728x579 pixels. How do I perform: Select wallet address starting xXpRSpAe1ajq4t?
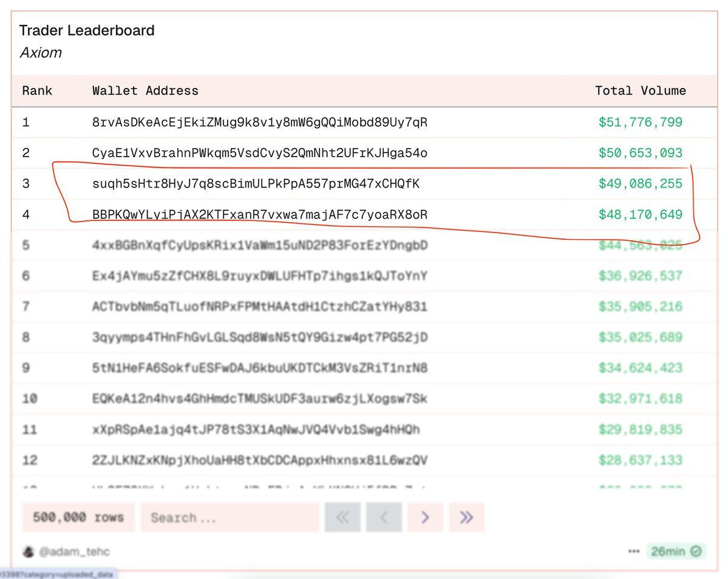point(256,430)
